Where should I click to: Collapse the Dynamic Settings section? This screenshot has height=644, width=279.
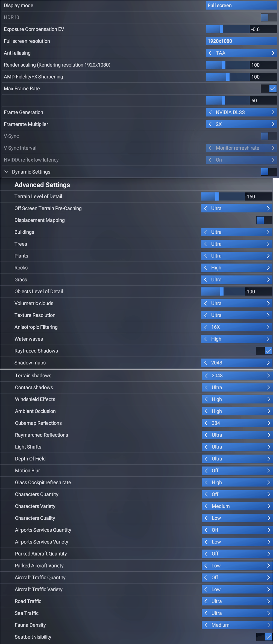coord(6,172)
